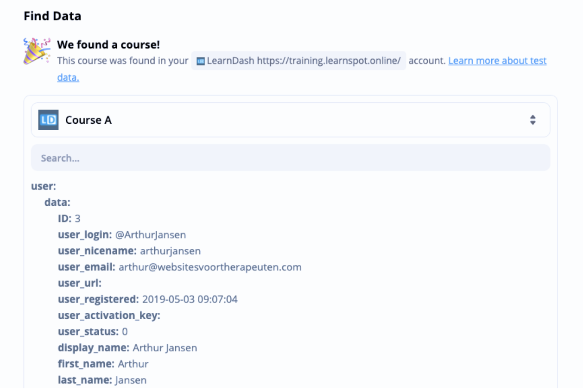This screenshot has width=583, height=392.
Task: Click the LearnDash training.learnspot.online account badge
Action: pyautogui.click(x=299, y=61)
